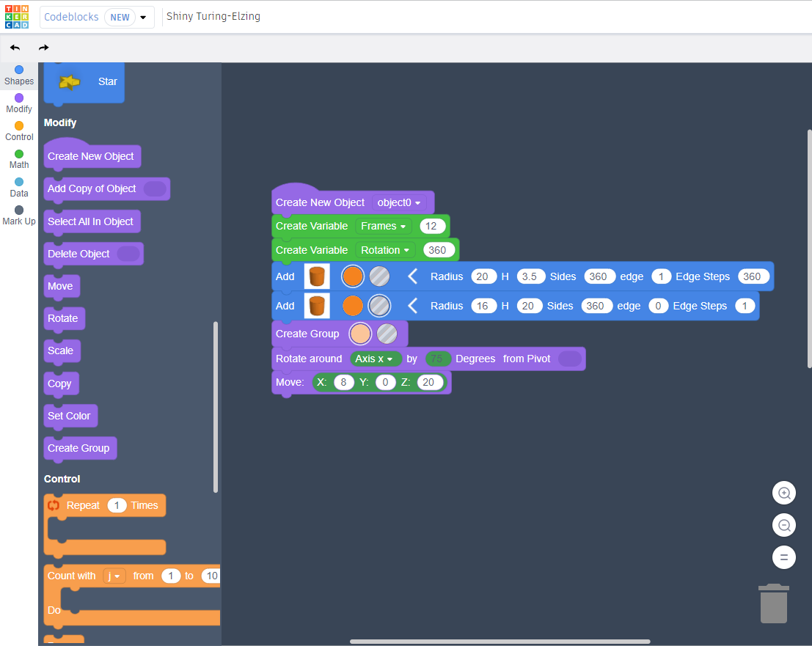Zoom in on the block workspace
The image size is (812, 646).
pyautogui.click(x=783, y=493)
